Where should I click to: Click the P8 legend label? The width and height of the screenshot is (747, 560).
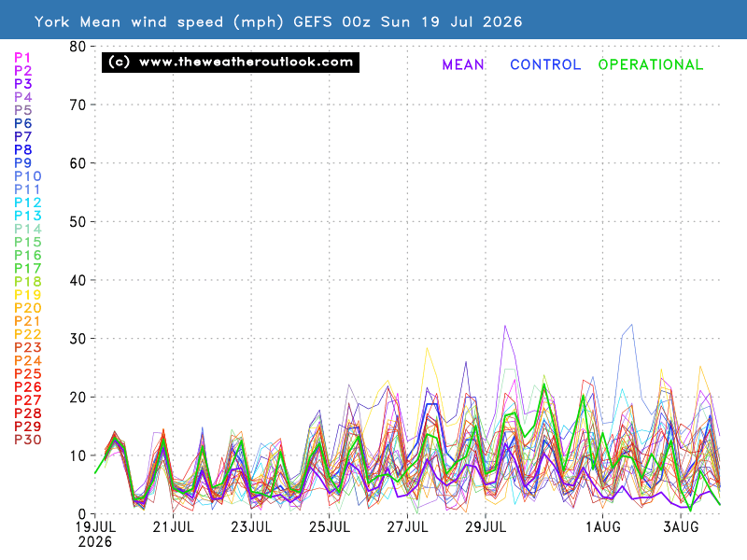[22, 149]
